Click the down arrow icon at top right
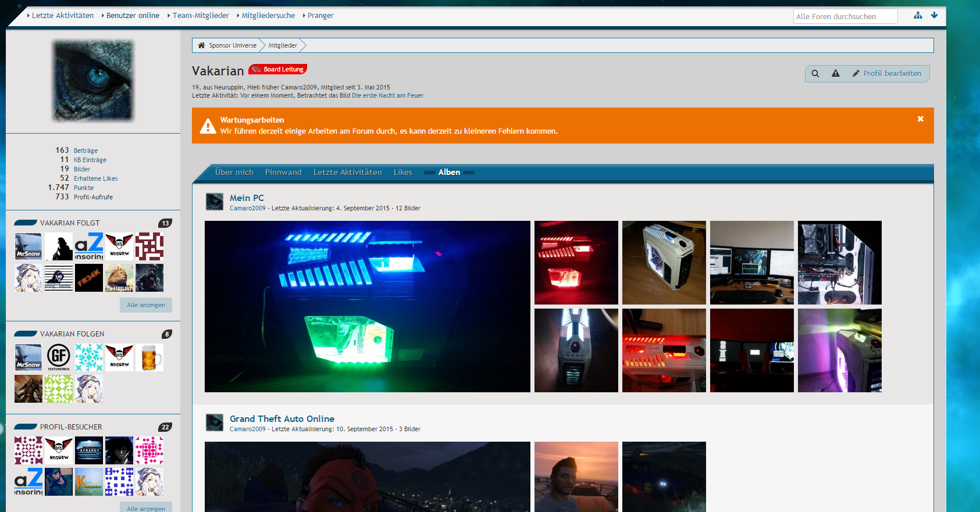980x512 pixels. click(934, 16)
